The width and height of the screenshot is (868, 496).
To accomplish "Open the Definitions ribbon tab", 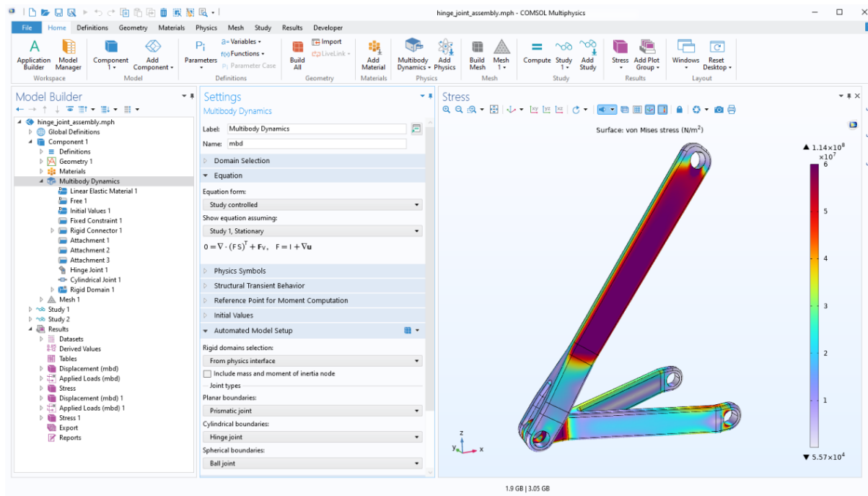I will pyautogui.click(x=92, y=28).
